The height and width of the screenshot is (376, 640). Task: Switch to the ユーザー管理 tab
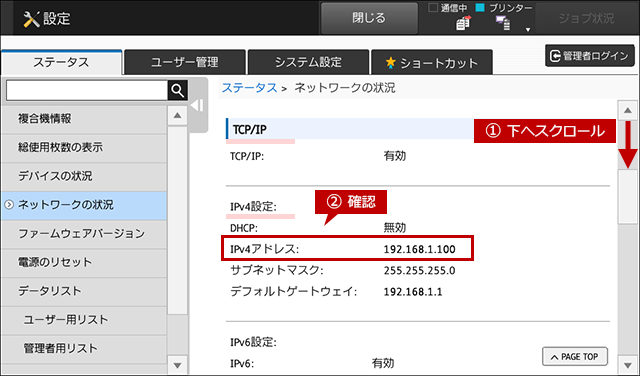tap(184, 62)
